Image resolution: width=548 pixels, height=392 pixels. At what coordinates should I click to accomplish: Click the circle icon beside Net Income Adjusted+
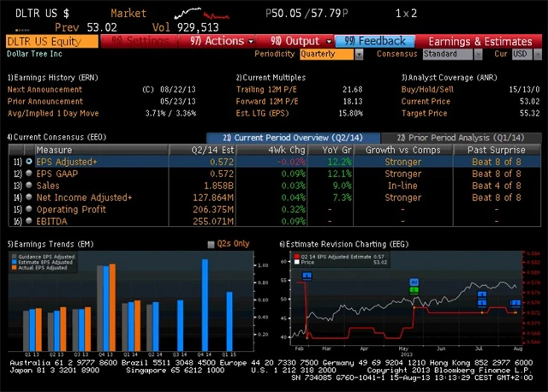(x=29, y=197)
